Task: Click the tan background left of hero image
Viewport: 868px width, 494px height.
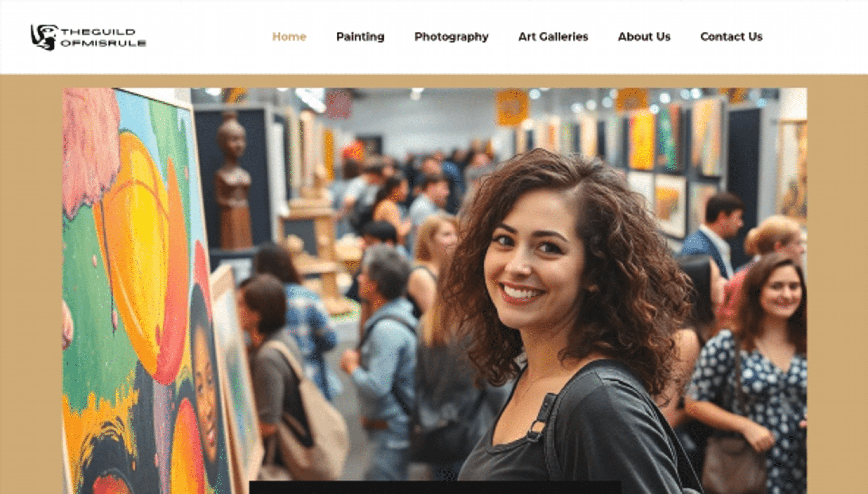Action: (x=31, y=285)
